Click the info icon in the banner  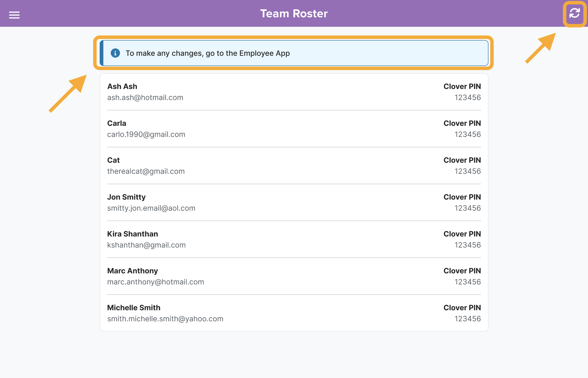(115, 53)
